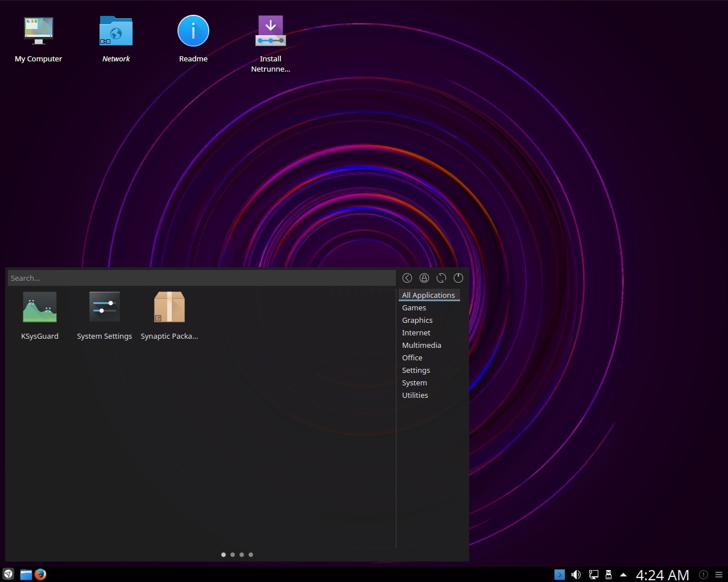
Task: Select the All Applications category
Action: coord(429,295)
